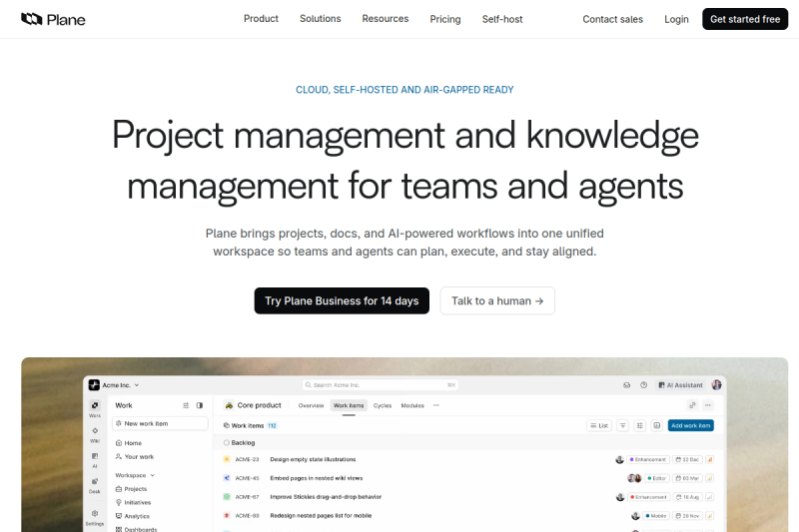The height and width of the screenshot is (532, 799).
Task: Click the Core product project emoji icon
Action: point(230,406)
